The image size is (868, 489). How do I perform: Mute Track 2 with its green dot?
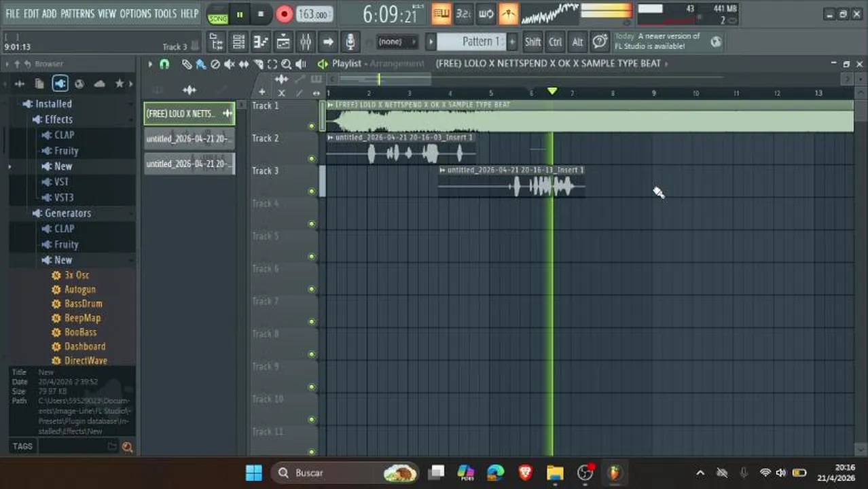pos(312,159)
